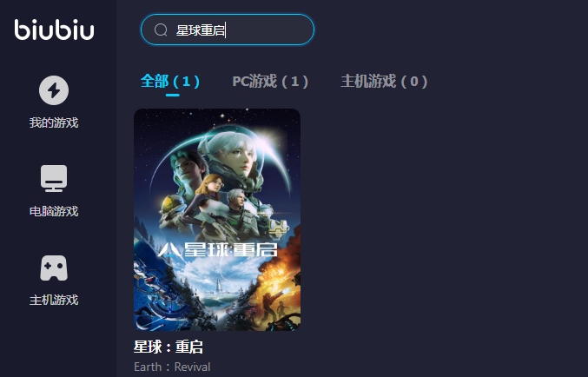Click the typed text 星球重启 in the search box
Viewport: 588px width, 377px height.
201,30
